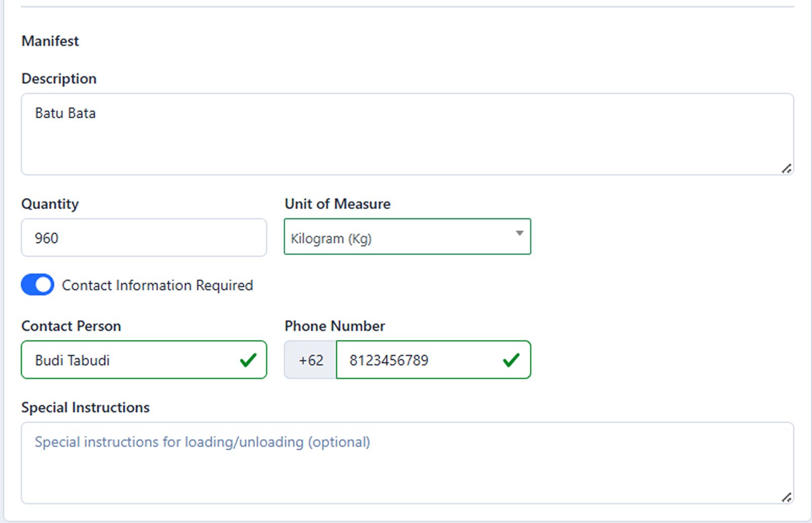Click the Quantity field label

(x=50, y=204)
